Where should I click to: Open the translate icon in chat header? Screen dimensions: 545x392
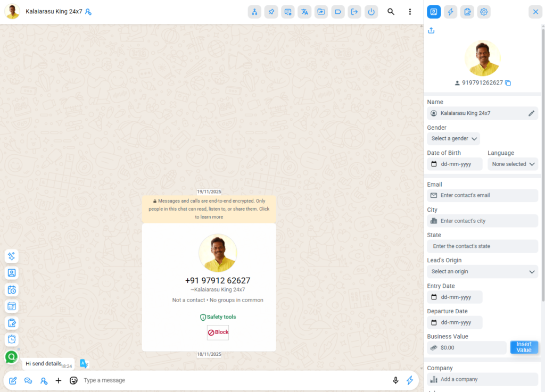(304, 12)
